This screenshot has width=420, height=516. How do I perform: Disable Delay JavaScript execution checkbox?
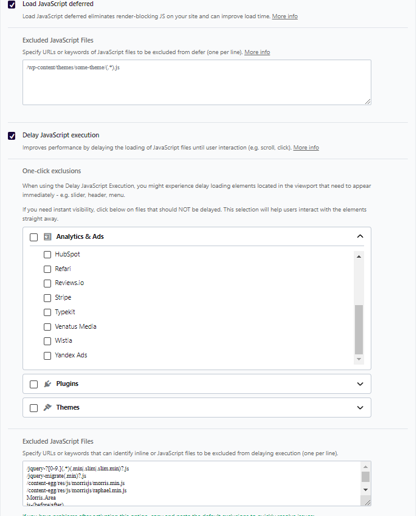tap(12, 136)
